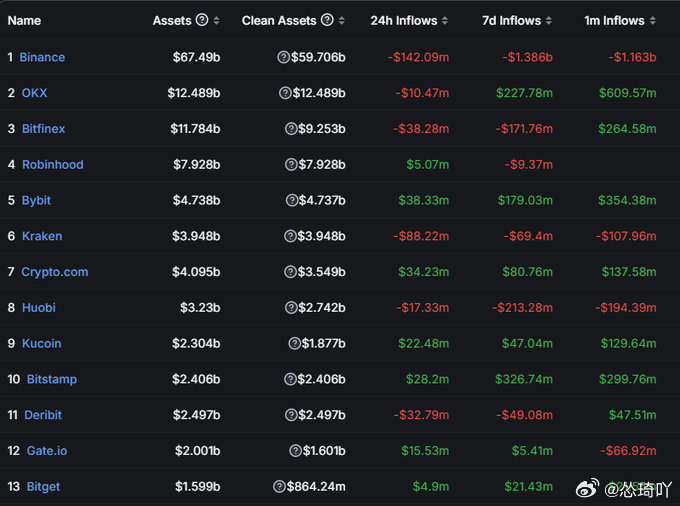Select Huobi assets value $3.23b

click(200, 307)
